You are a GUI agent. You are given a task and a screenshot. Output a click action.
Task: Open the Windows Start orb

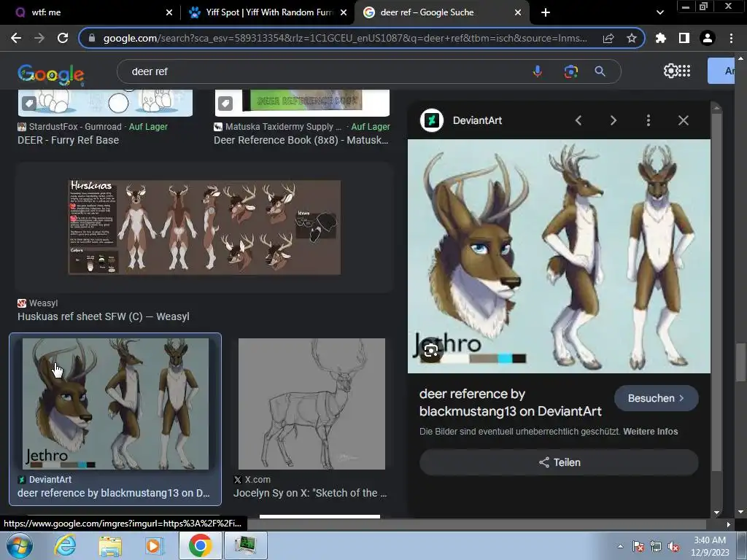click(19, 545)
